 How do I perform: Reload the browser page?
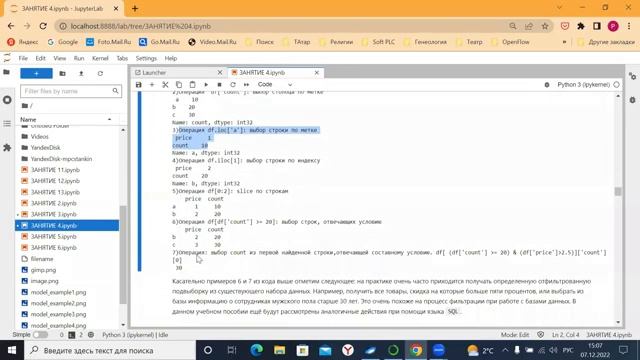pyautogui.click(x=43, y=26)
